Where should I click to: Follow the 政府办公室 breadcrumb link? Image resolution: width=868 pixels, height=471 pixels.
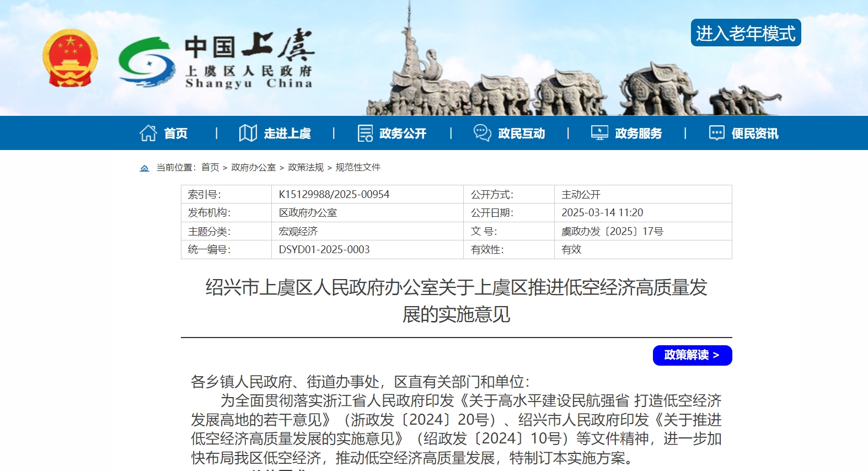[x=253, y=167]
